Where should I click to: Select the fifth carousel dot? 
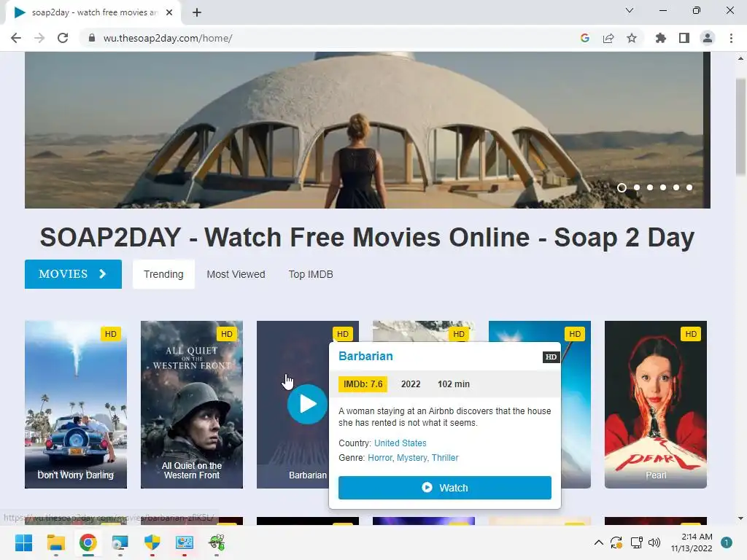[x=676, y=187]
